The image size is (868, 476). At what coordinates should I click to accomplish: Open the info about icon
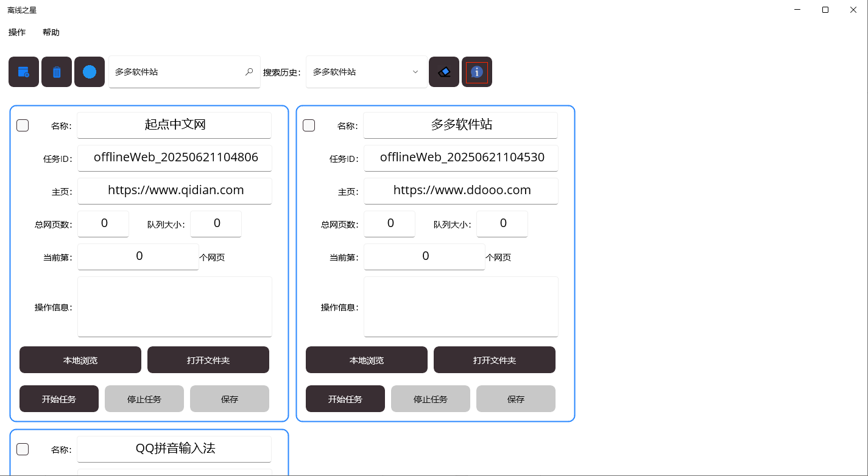(477, 72)
